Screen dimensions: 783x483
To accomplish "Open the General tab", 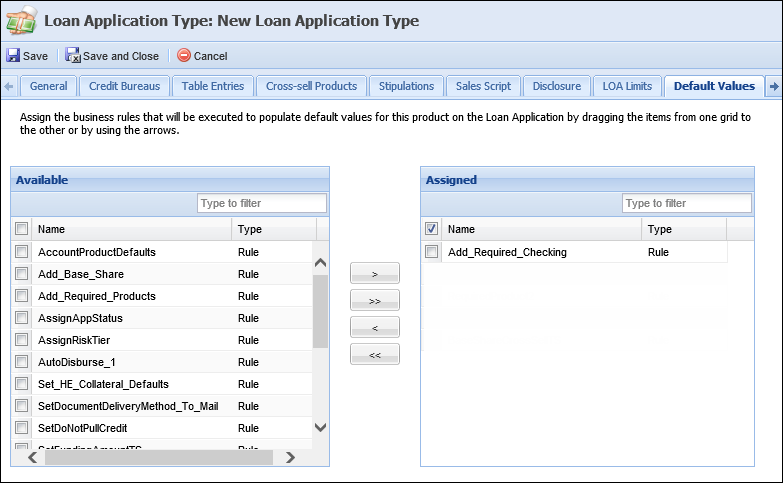I will [x=48, y=86].
